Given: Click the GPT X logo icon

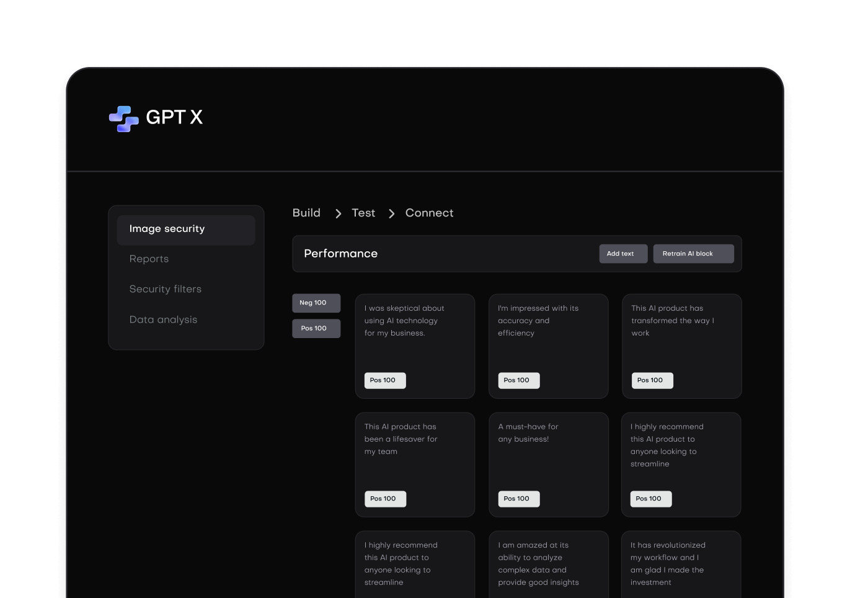Looking at the screenshot, I should (124, 118).
